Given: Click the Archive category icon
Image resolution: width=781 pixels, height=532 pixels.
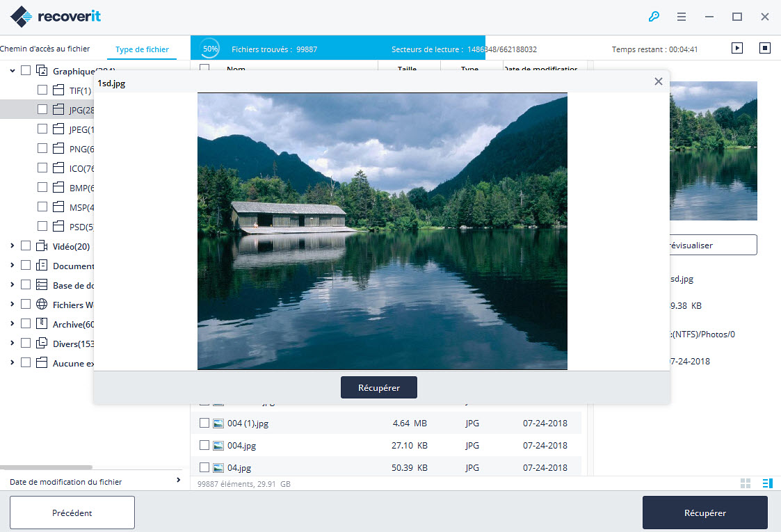Looking at the screenshot, I should pyautogui.click(x=42, y=324).
